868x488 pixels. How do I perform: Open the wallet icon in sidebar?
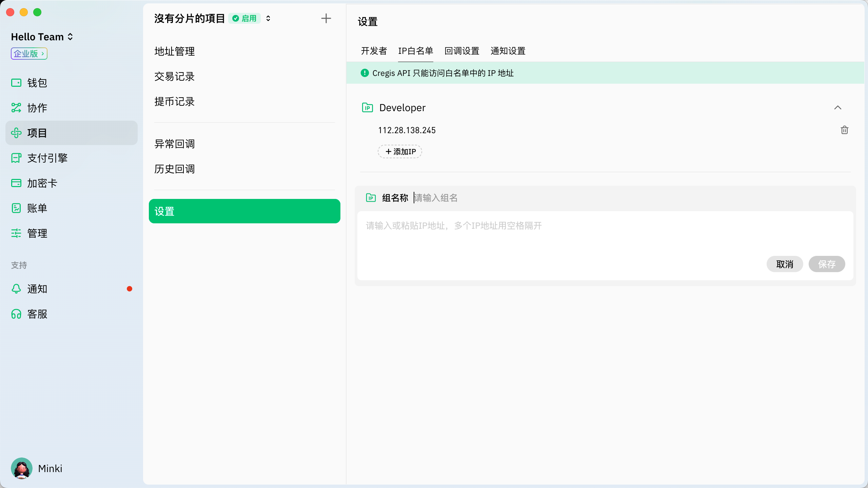[16, 83]
